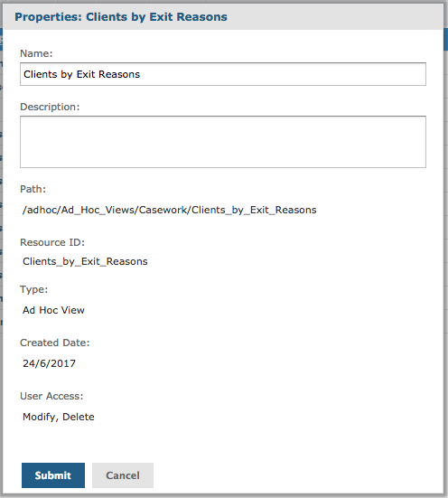This screenshot has width=448, height=498.
Task: Click inside the empty Description text area
Action: [223, 142]
